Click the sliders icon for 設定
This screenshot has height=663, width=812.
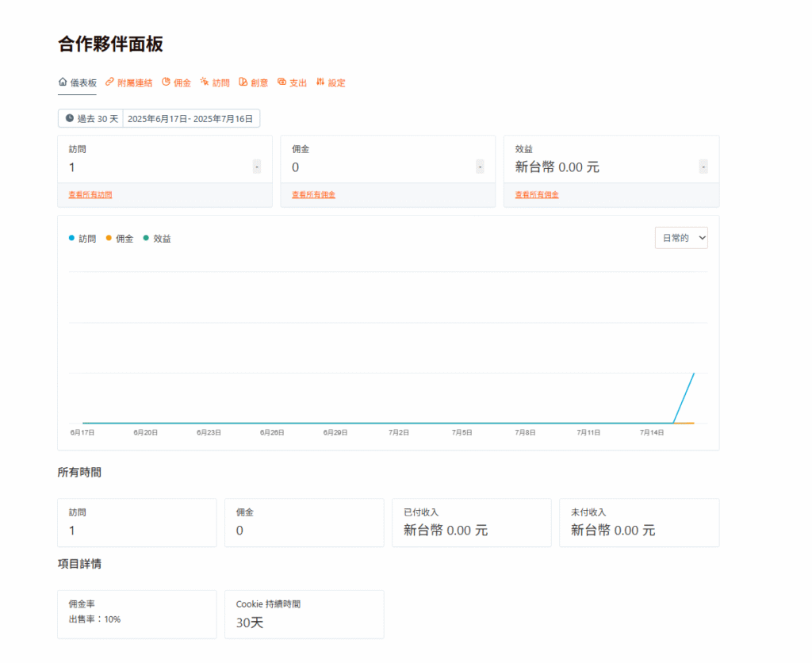coord(320,82)
